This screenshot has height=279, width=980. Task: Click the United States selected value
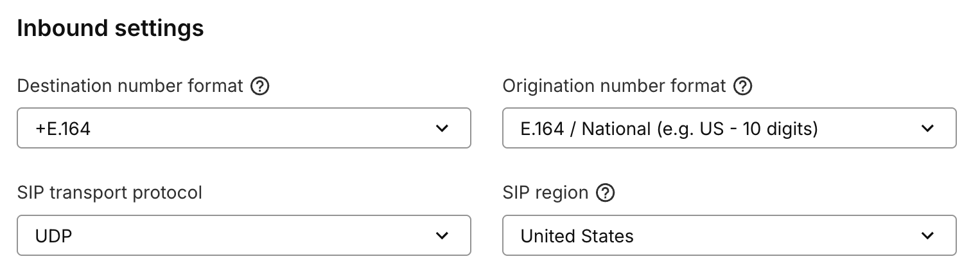coord(577,237)
